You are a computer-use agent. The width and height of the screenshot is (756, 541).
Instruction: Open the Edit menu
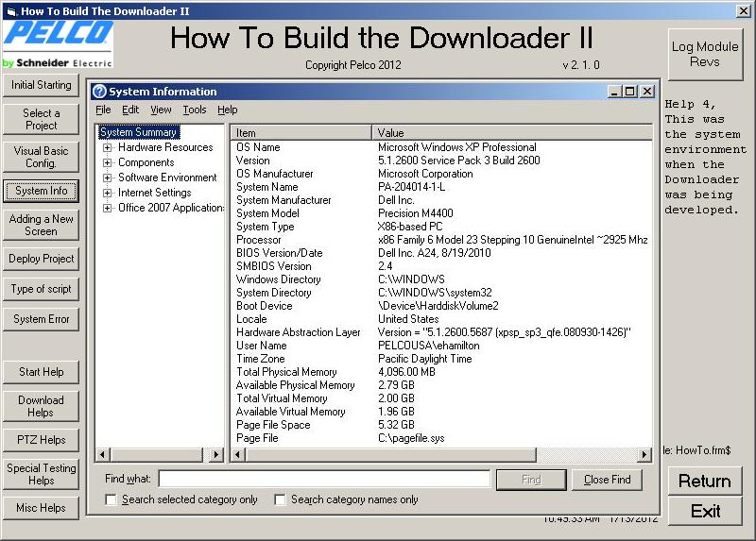pyautogui.click(x=130, y=110)
